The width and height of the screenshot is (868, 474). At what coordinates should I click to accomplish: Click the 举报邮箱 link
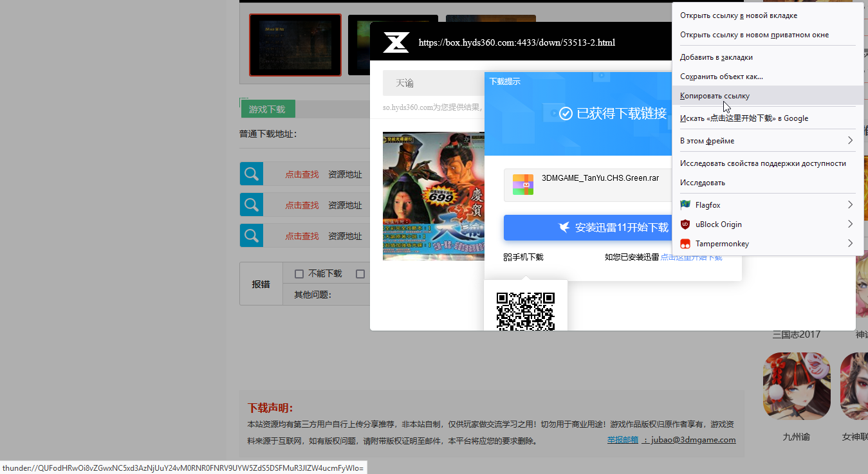tap(623, 440)
